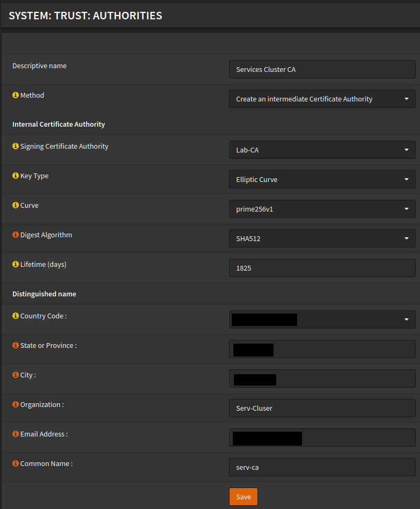
Task: Open the Key Type dropdown
Action: click(x=322, y=179)
